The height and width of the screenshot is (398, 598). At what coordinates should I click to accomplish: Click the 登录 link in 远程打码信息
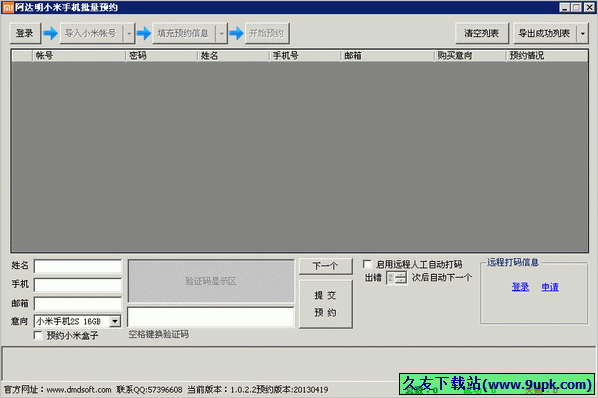(521, 287)
